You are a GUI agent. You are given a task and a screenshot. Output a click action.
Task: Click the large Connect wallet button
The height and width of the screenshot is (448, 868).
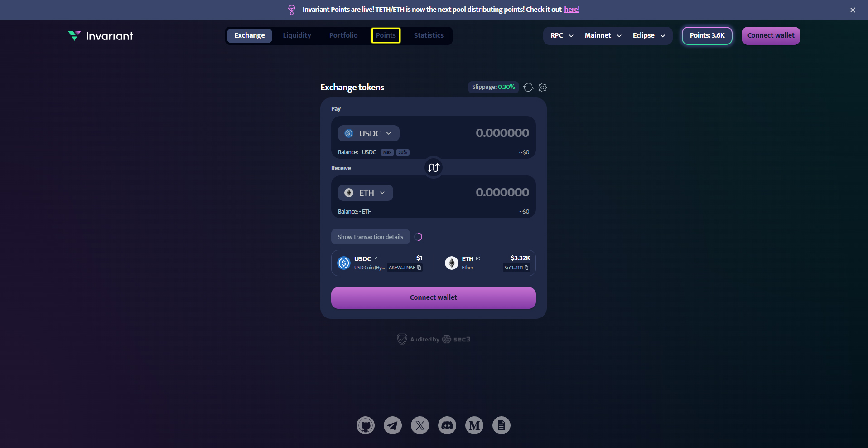point(434,298)
